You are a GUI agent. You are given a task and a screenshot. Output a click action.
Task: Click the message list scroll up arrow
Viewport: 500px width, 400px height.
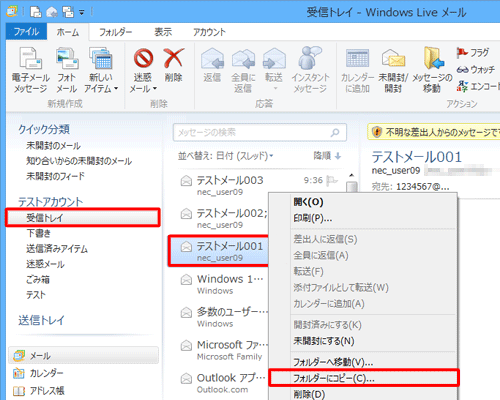[x=351, y=175]
